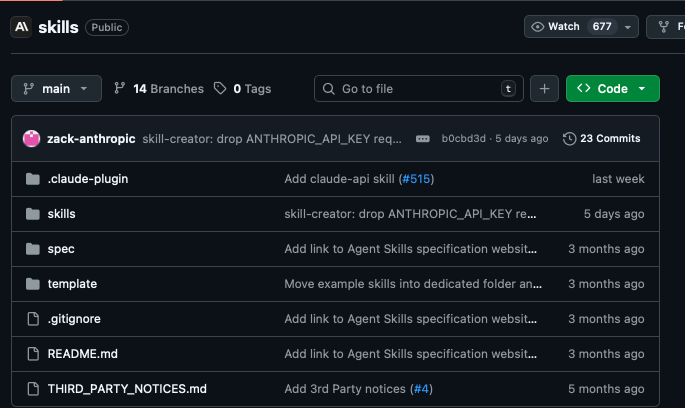Open latest commit message skill-creator drop ANTHROPIC_API_KEY
The width and height of the screenshot is (685, 408).
(x=272, y=138)
